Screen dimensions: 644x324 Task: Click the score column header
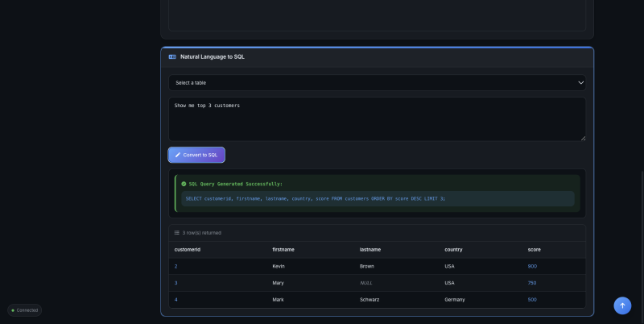535,250
